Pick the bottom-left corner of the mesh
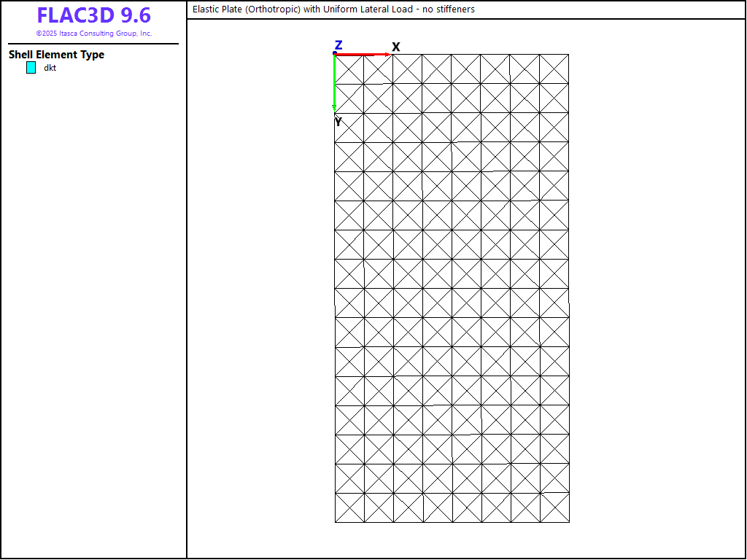The image size is (747, 560). point(335,522)
